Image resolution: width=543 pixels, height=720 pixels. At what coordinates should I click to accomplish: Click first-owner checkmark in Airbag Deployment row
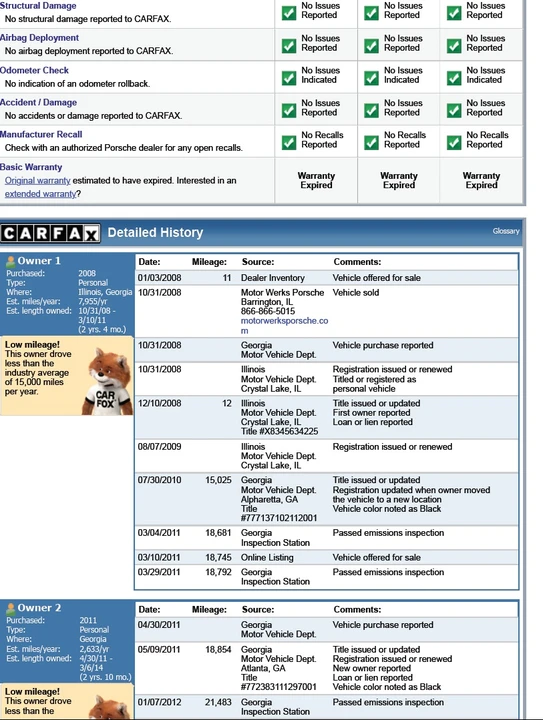pos(289,45)
